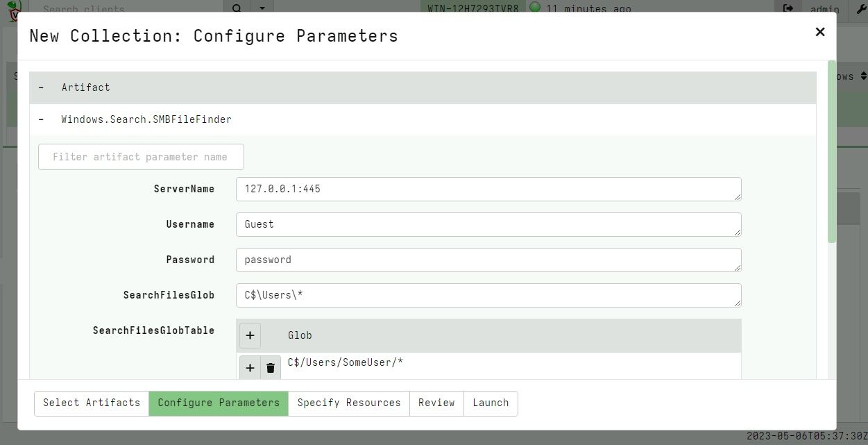Click the sign-out icon beside admin
This screenshot has width=868, height=445.
point(788,9)
